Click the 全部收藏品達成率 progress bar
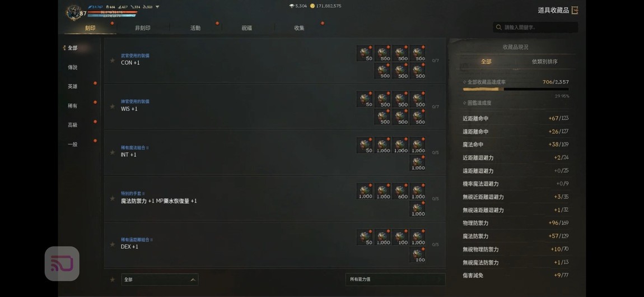Screen dimensions: 644x297 [515, 89]
